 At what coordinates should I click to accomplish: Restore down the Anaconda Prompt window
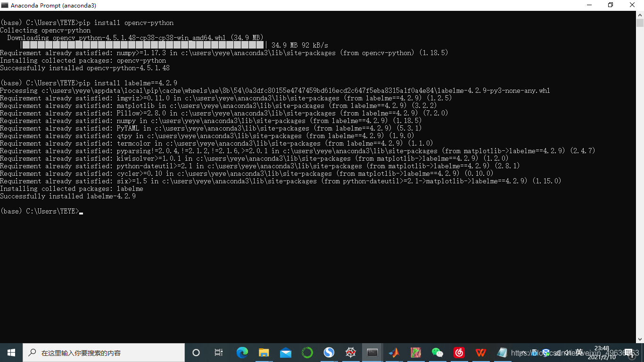(x=611, y=5)
